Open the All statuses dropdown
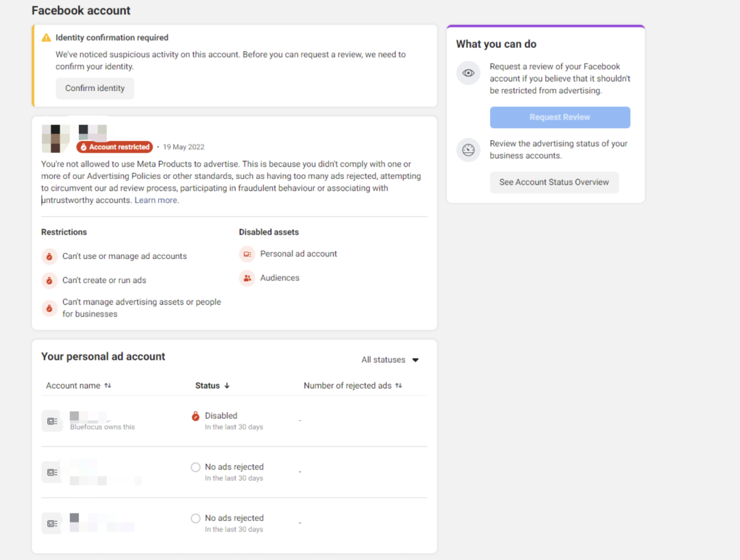 (x=390, y=360)
